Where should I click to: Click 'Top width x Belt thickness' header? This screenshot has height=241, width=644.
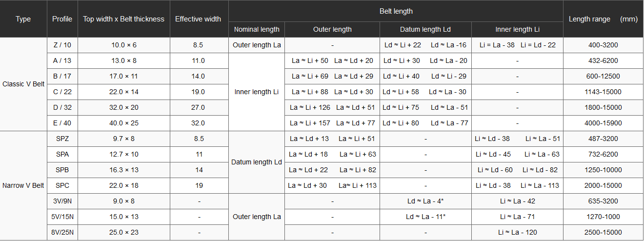[x=124, y=19]
